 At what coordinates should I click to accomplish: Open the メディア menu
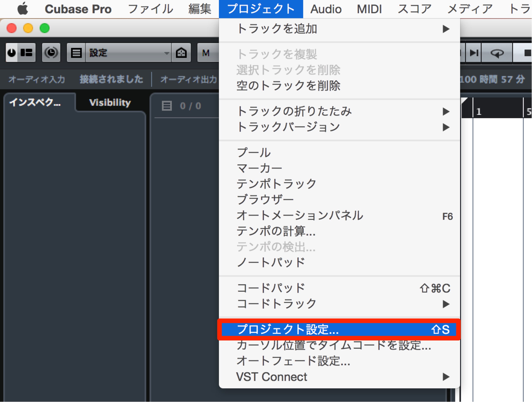click(x=470, y=9)
